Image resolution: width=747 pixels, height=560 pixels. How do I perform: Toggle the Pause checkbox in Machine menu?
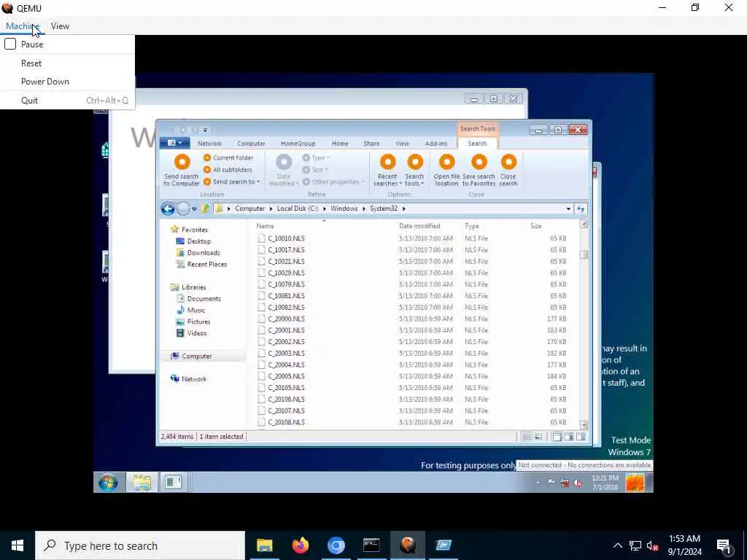(10, 44)
